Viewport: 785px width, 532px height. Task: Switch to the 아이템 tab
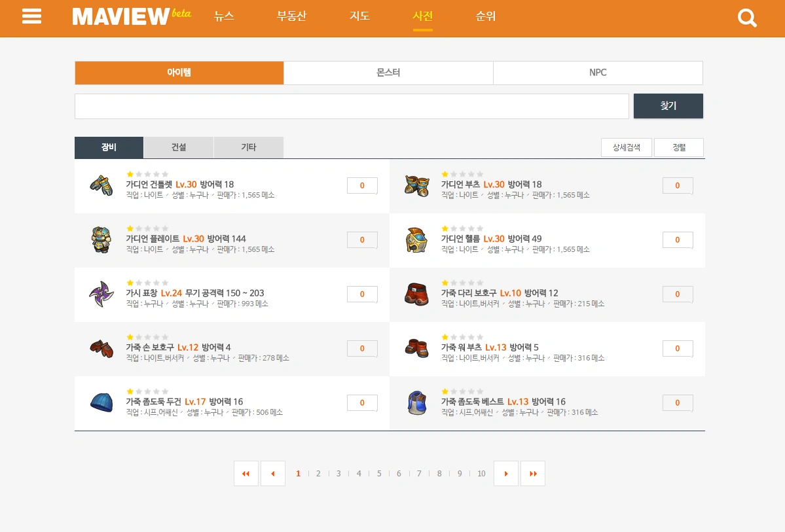tap(179, 73)
